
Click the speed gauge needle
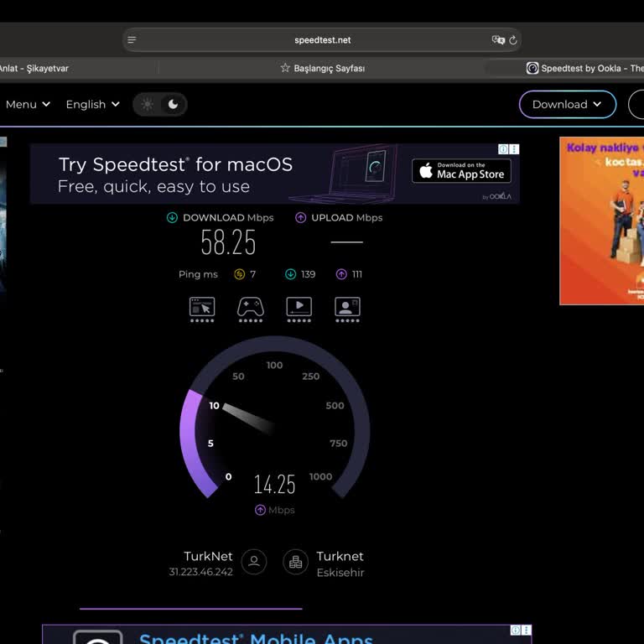(x=249, y=418)
